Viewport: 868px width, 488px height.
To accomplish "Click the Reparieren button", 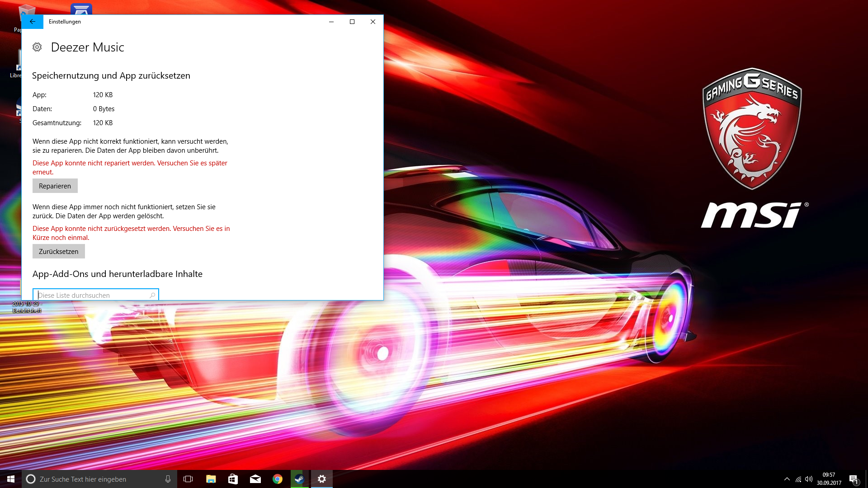I will point(55,186).
